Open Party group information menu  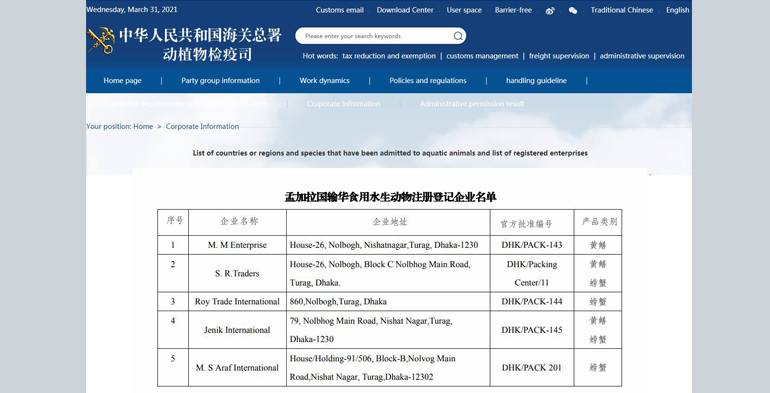[220, 81]
